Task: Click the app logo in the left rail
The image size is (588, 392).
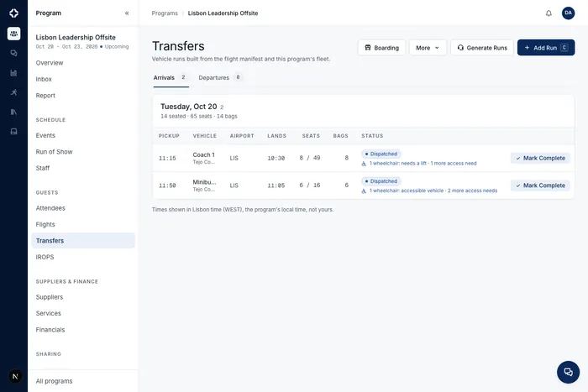Action: [x=13, y=13]
